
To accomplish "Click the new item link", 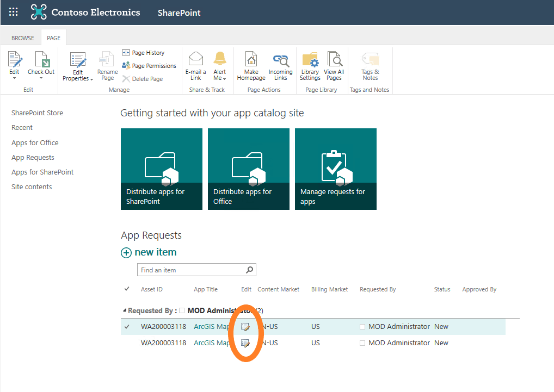I will [155, 252].
